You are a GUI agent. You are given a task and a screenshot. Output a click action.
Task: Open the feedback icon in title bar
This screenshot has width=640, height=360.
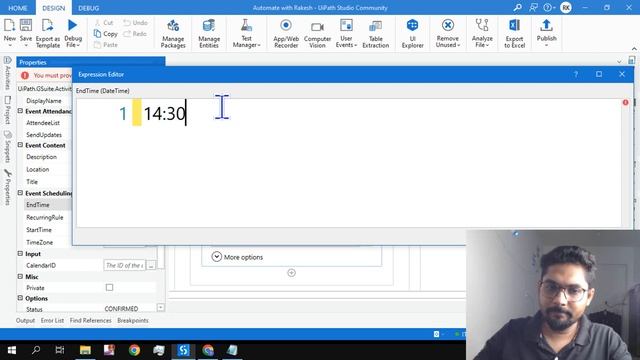point(533,7)
